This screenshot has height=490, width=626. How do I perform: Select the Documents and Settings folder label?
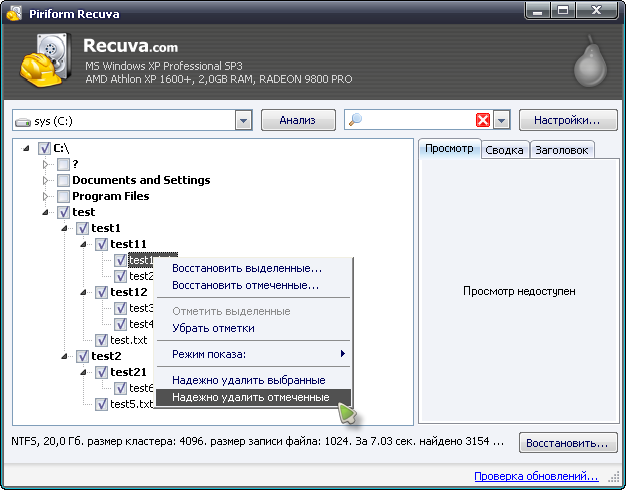click(141, 180)
